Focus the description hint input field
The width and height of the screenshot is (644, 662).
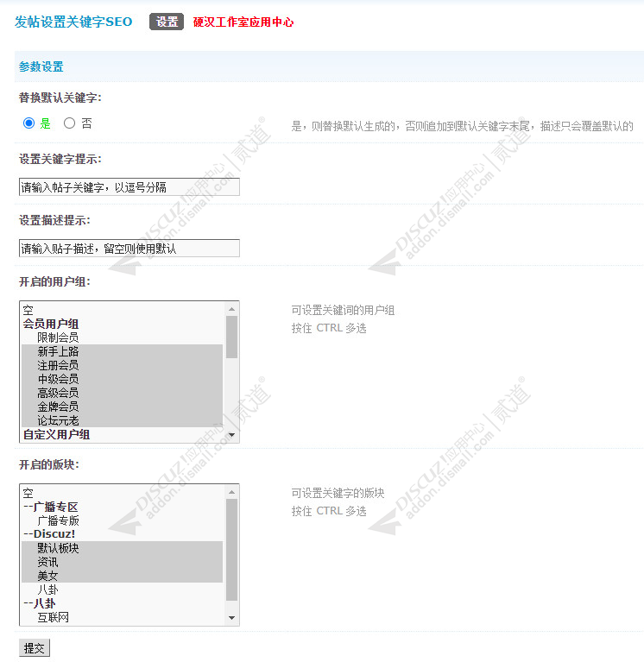129,249
